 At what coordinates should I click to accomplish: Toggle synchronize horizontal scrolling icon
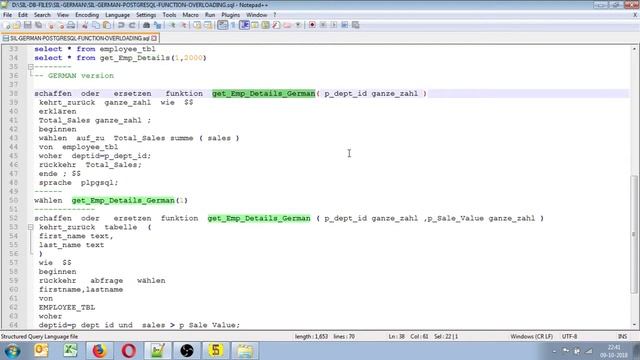pos(208,25)
